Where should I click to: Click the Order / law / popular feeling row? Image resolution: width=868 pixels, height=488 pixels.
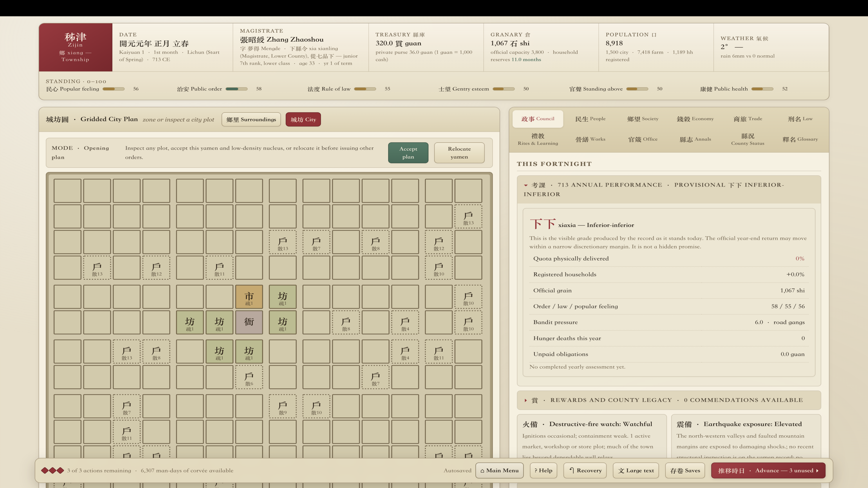[669, 307]
